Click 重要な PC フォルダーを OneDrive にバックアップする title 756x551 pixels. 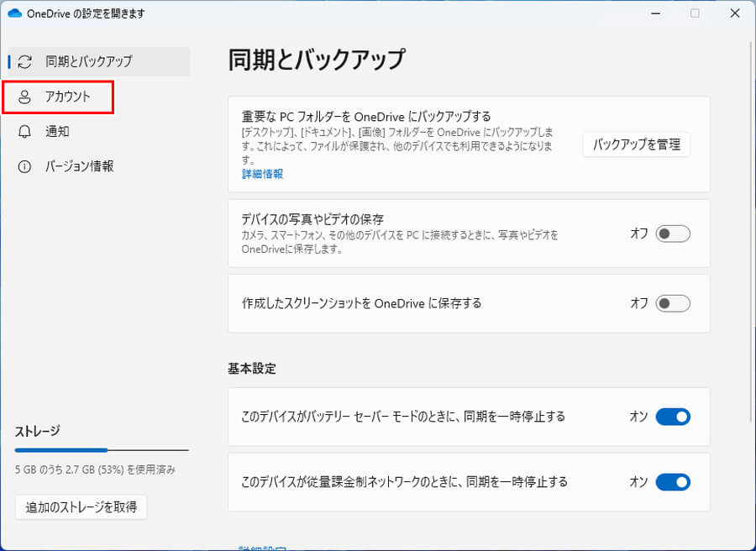[x=366, y=117]
